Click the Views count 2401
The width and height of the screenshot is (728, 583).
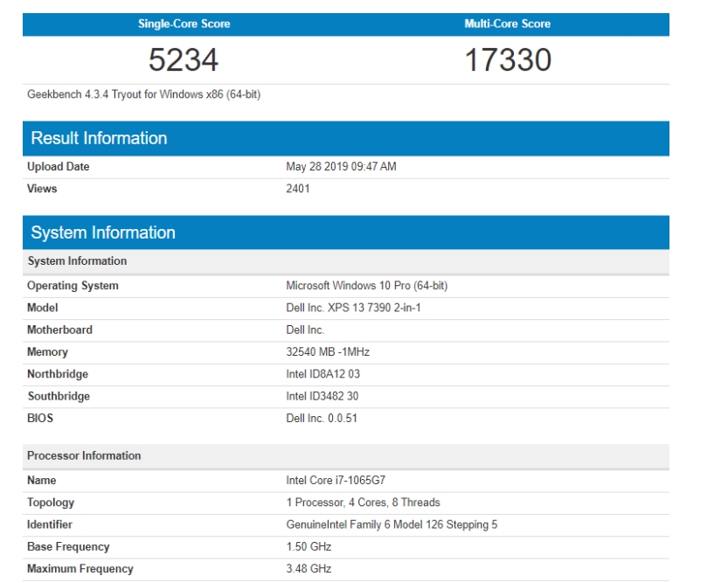tap(298, 188)
